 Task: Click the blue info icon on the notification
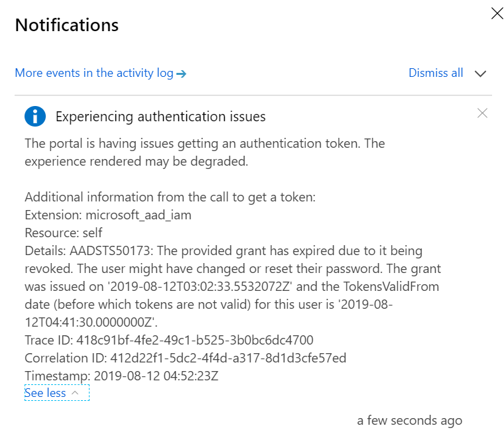pos(35,117)
